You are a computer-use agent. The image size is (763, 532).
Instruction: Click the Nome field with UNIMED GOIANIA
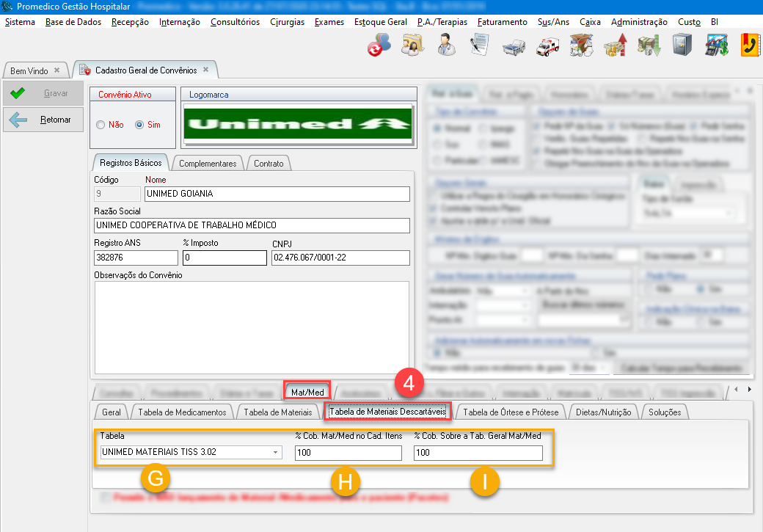click(277, 194)
